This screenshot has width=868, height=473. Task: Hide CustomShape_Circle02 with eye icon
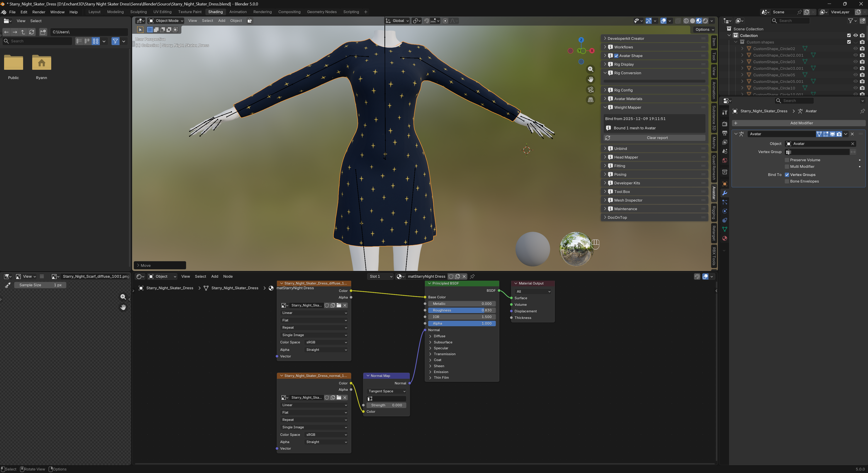(x=855, y=48)
